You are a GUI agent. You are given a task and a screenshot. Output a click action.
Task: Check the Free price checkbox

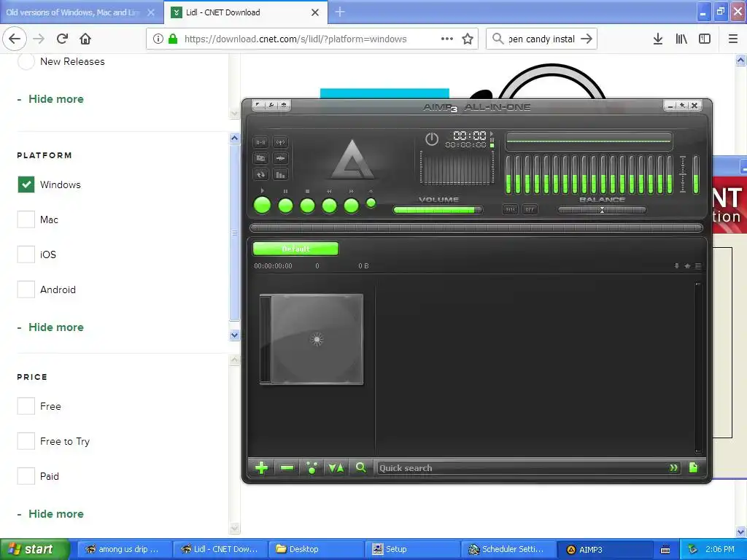tap(26, 406)
